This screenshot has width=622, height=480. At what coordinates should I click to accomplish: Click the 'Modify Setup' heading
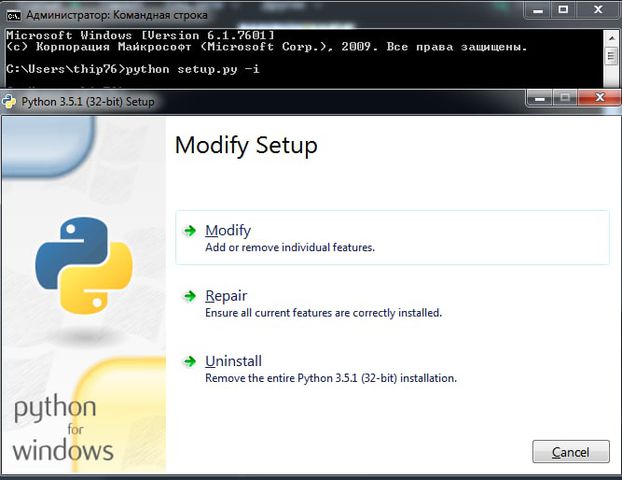tap(246, 145)
